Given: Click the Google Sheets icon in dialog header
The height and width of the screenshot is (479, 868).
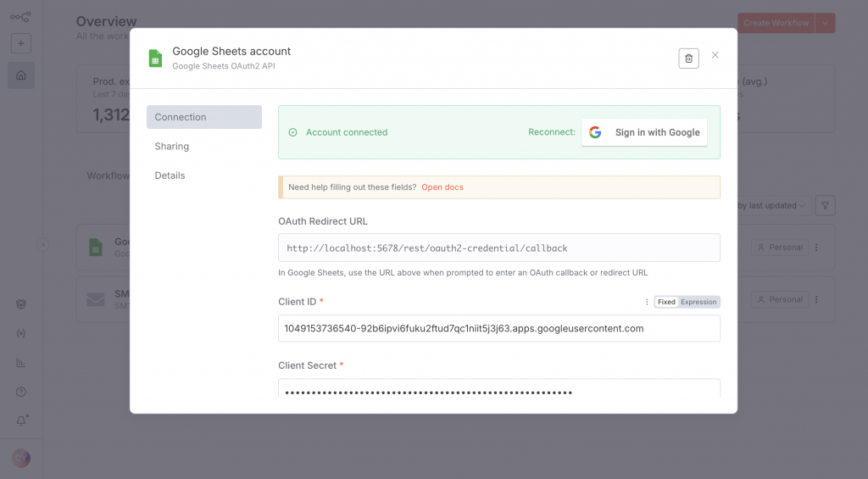Looking at the screenshot, I should click(156, 58).
